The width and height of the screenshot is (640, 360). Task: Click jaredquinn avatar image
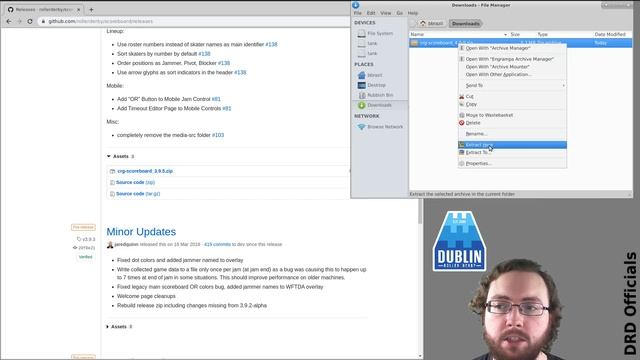pyautogui.click(x=110, y=244)
